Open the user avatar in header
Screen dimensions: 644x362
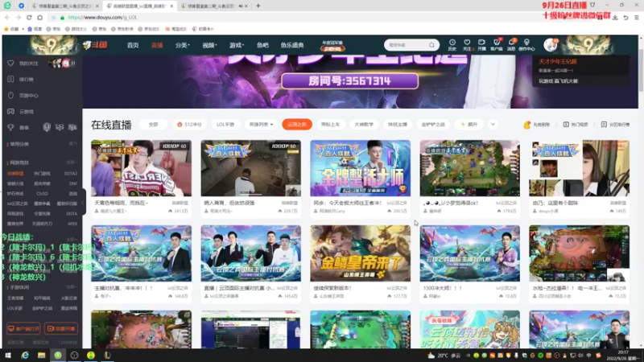550,45
